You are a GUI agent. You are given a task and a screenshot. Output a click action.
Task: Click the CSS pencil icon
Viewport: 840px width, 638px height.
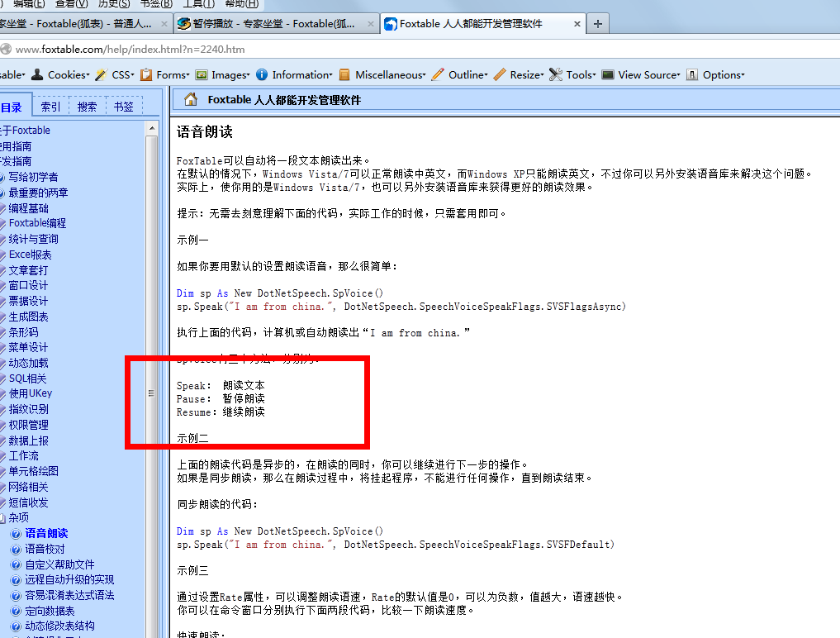[102, 74]
